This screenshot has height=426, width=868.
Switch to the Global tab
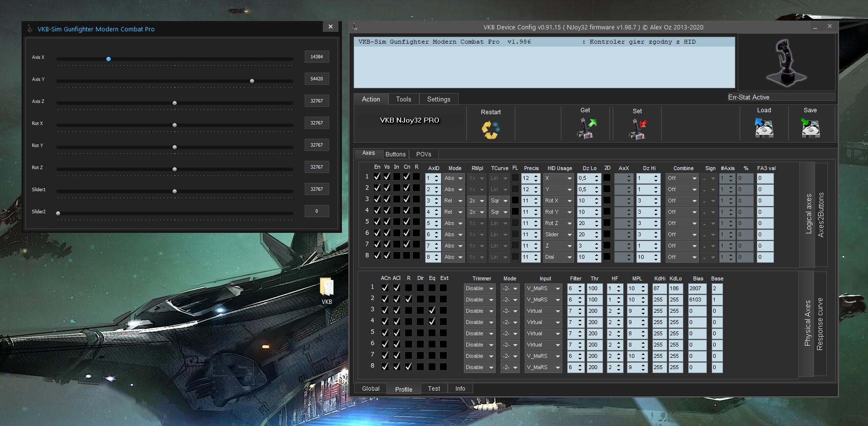click(371, 389)
